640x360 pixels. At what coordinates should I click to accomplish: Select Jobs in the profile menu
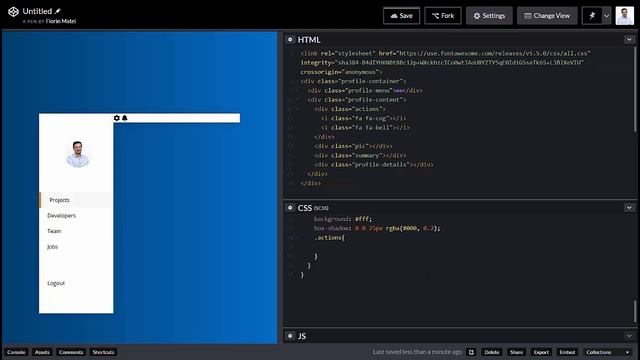[x=52, y=247]
